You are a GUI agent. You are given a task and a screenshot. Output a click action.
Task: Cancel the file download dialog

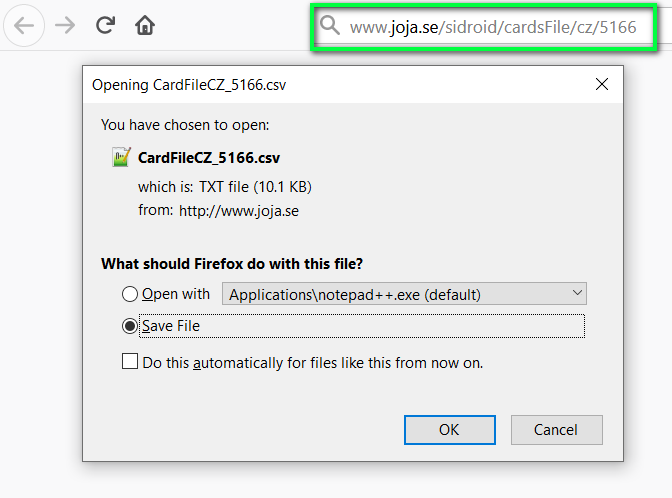click(556, 430)
